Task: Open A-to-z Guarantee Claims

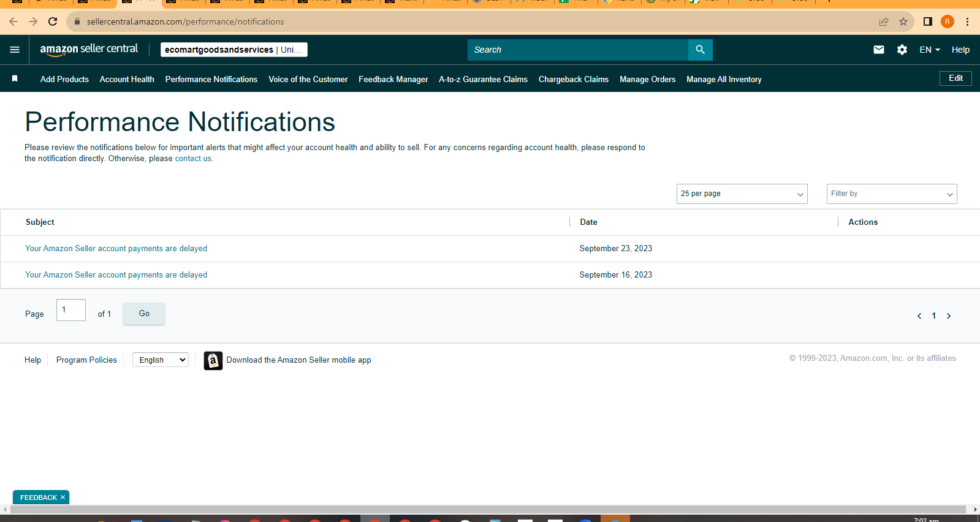Action: coord(483,79)
